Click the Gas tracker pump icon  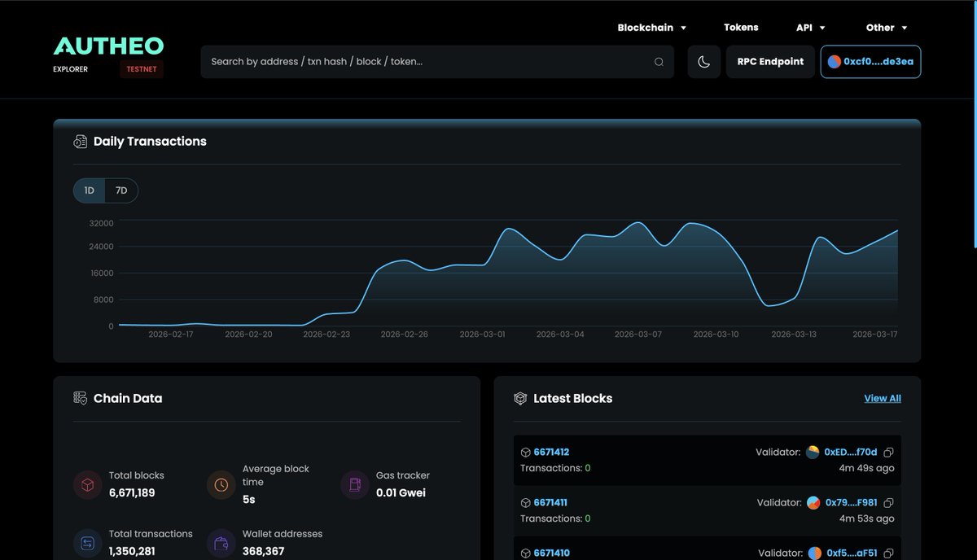point(355,484)
